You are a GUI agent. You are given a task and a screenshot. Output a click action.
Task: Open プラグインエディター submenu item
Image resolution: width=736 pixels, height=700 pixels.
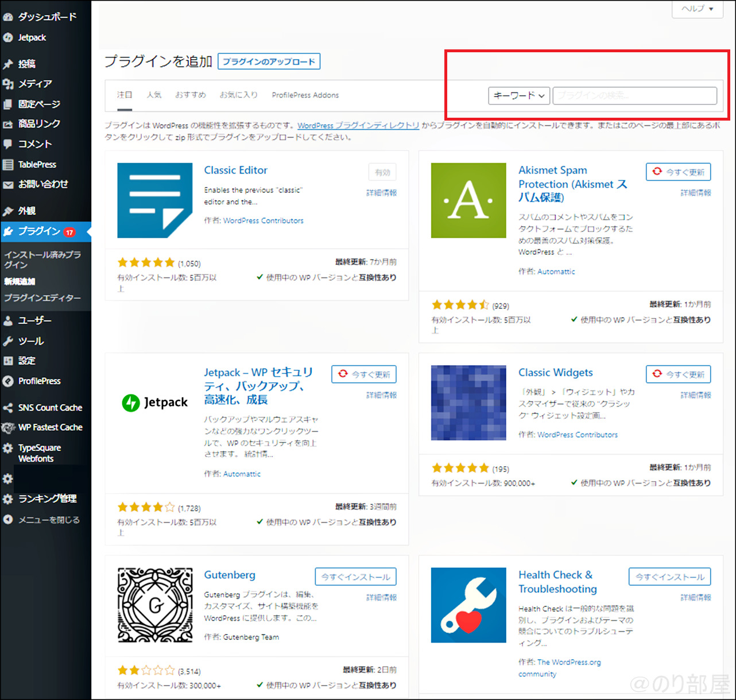[x=42, y=298]
